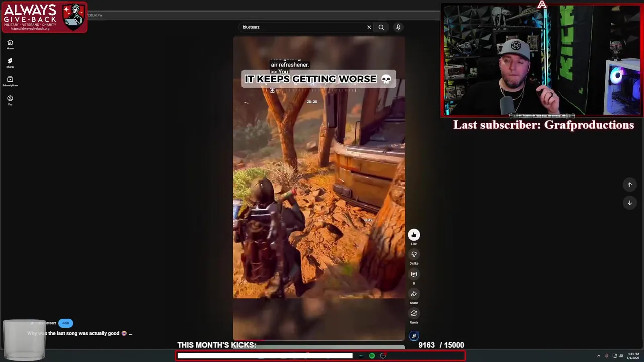The height and width of the screenshot is (362, 644).
Task: Open the taskbar clock showing 4:44 PM
Action: point(633,356)
